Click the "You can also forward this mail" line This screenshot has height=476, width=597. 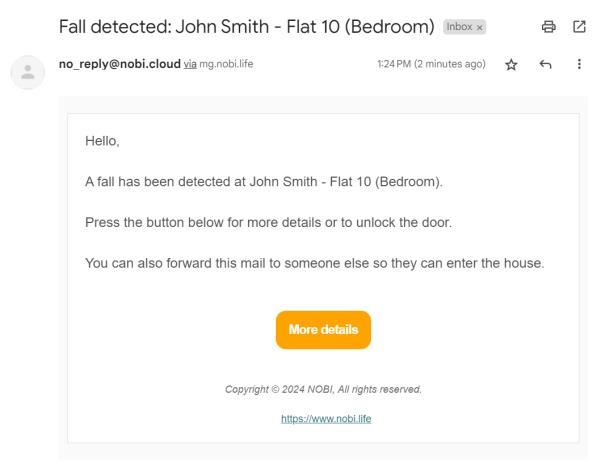coord(314,263)
